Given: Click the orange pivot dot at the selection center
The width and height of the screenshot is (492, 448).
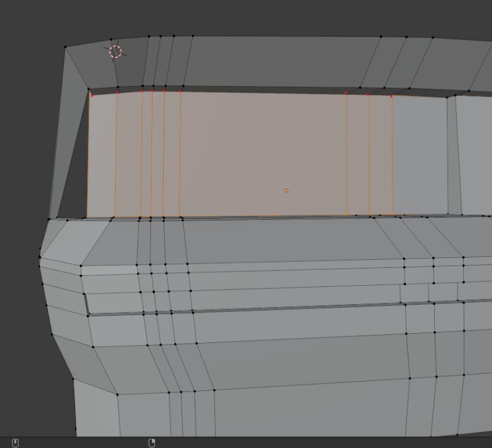Looking at the screenshot, I should [287, 191].
